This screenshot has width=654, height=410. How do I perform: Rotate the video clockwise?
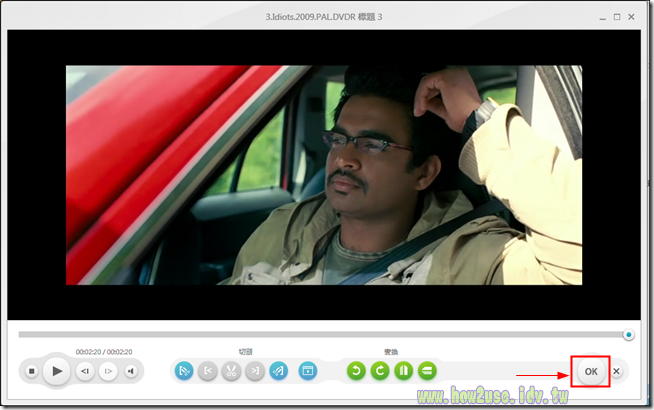click(380, 371)
